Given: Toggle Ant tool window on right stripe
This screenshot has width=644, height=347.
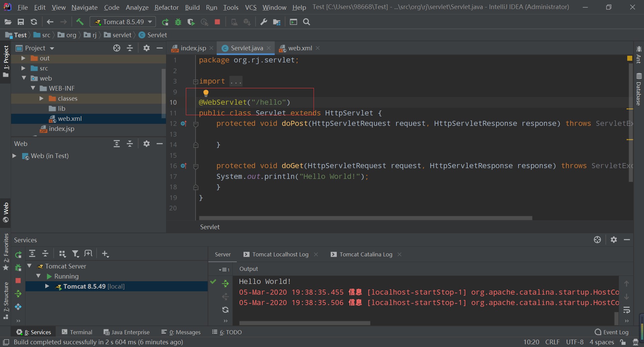Looking at the screenshot, I should (639, 55).
